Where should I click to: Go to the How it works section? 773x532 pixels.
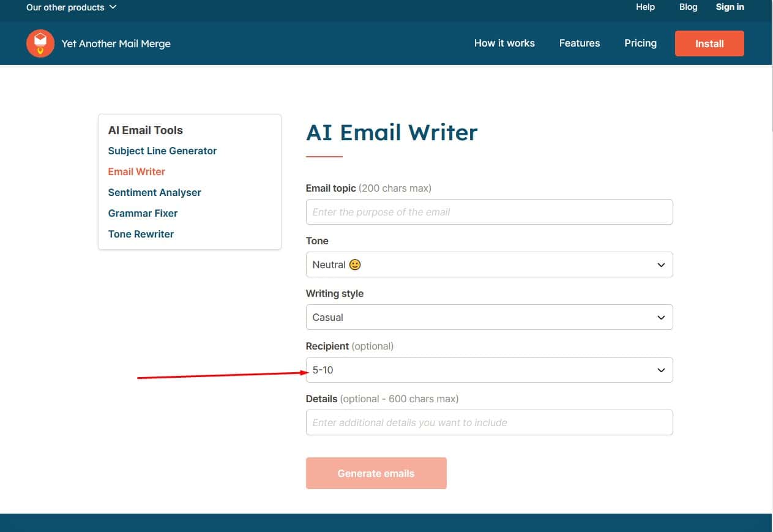click(x=504, y=43)
